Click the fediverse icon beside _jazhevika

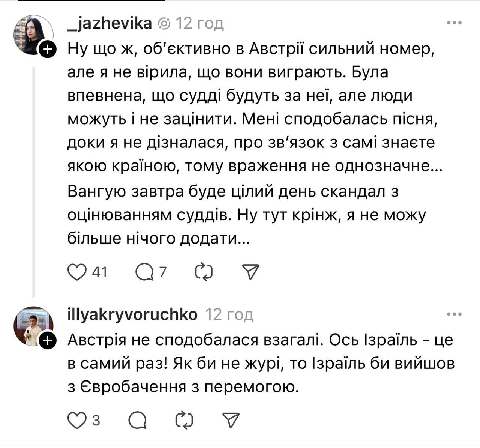pos(164,24)
